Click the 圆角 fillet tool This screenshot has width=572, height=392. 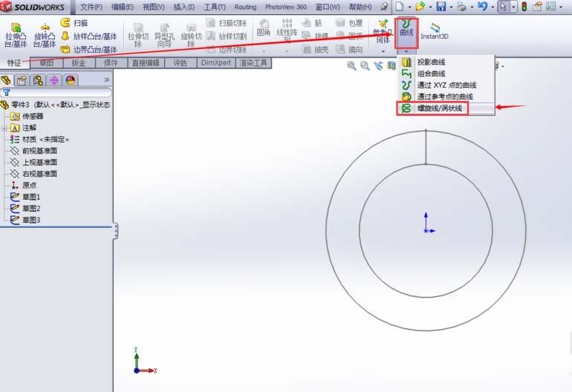coord(264,28)
